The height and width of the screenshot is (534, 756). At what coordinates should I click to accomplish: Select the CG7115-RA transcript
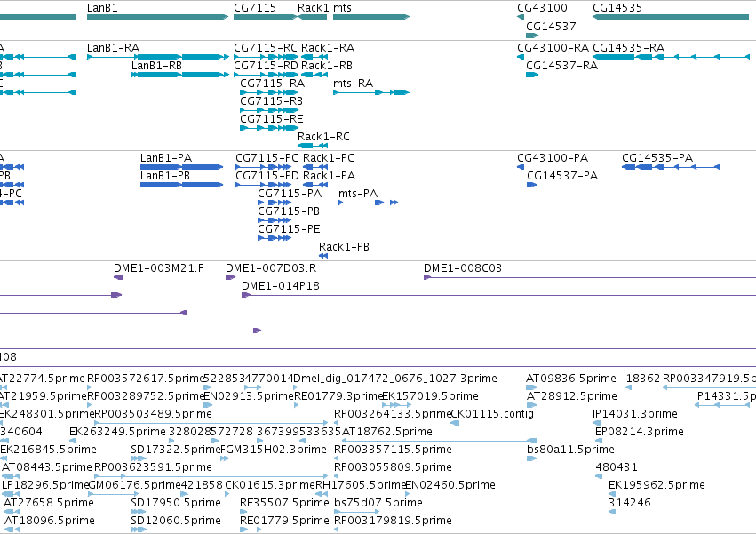[269, 92]
